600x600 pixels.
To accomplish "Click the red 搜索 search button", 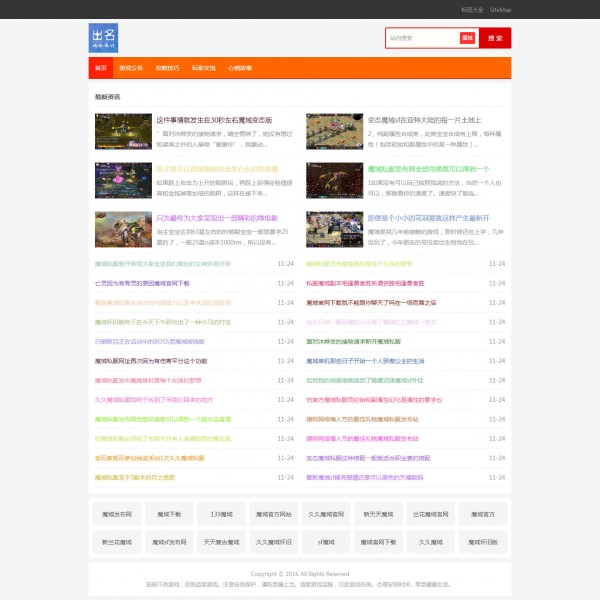I will tap(495, 38).
